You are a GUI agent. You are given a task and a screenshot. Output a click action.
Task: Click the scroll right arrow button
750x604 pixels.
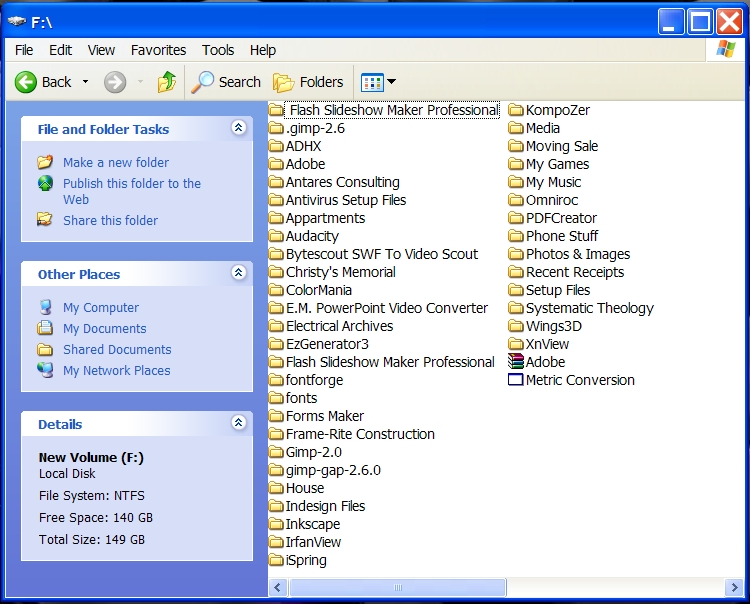point(734,587)
